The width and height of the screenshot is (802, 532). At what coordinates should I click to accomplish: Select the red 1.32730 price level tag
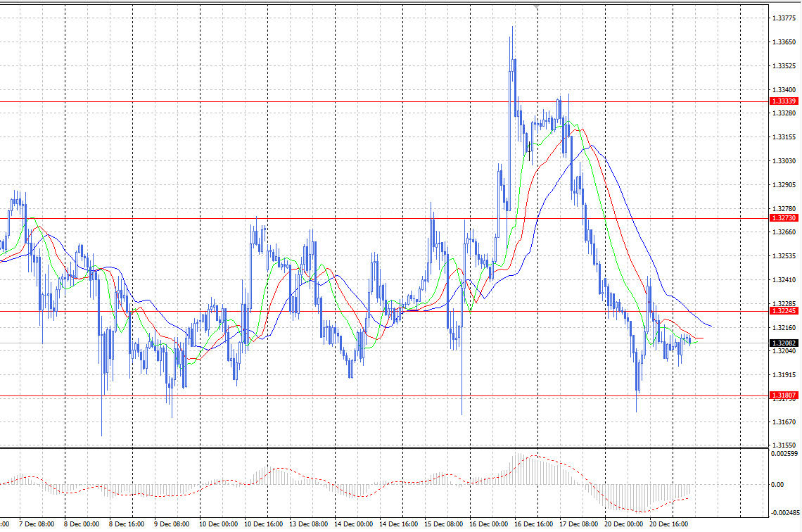[784, 218]
